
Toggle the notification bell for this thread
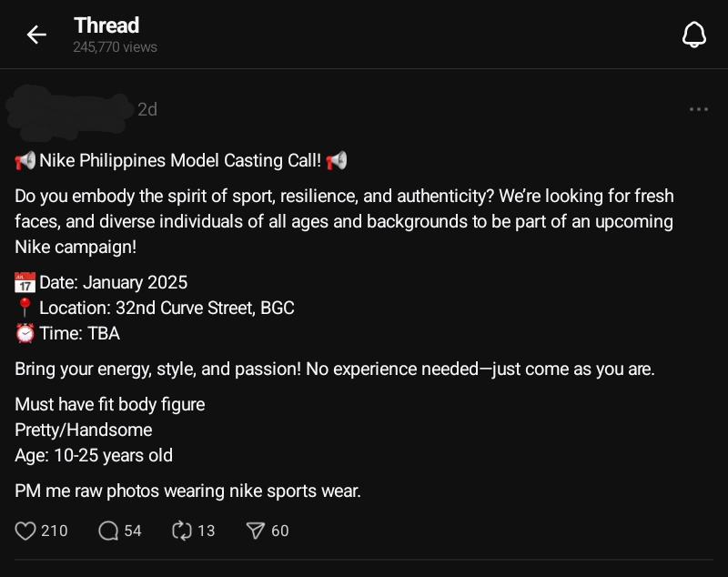694,35
